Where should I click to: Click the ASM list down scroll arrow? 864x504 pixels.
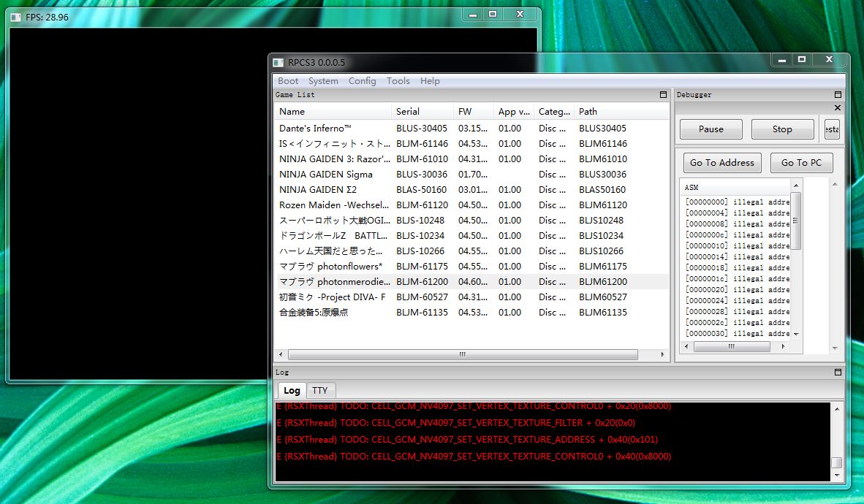tap(796, 334)
